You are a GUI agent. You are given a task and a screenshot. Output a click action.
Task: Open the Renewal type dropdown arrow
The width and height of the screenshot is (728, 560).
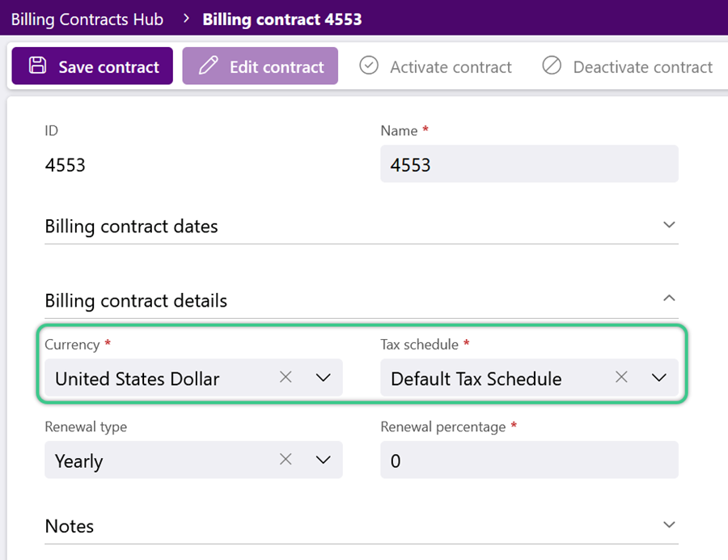pos(323,460)
